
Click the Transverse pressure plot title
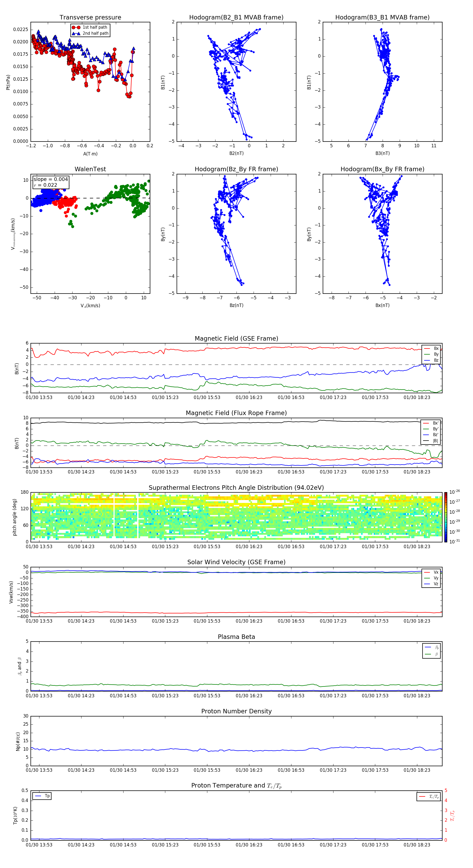click(x=90, y=18)
